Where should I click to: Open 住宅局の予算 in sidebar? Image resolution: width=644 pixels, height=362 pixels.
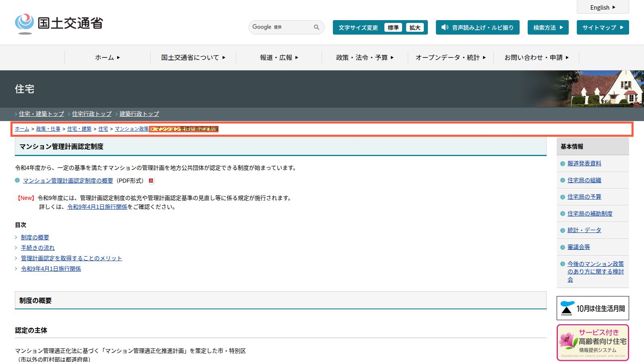click(584, 197)
